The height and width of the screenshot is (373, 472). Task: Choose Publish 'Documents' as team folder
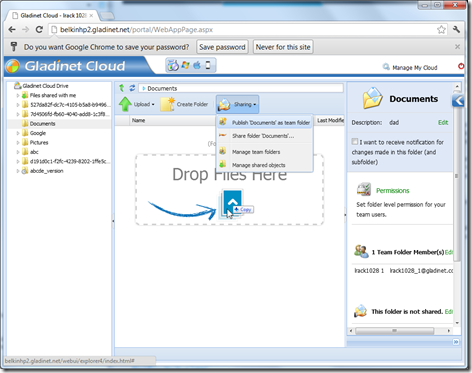point(265,122)
